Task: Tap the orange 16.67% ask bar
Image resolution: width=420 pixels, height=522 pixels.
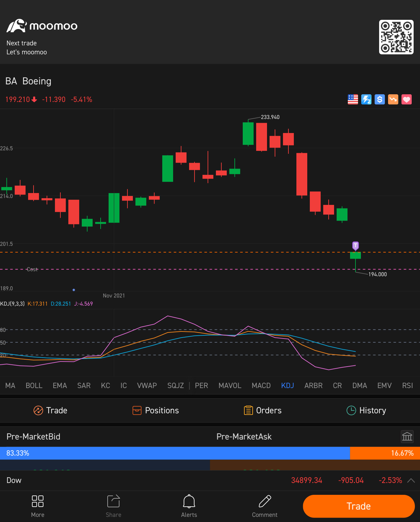Action: coord(385,453)
